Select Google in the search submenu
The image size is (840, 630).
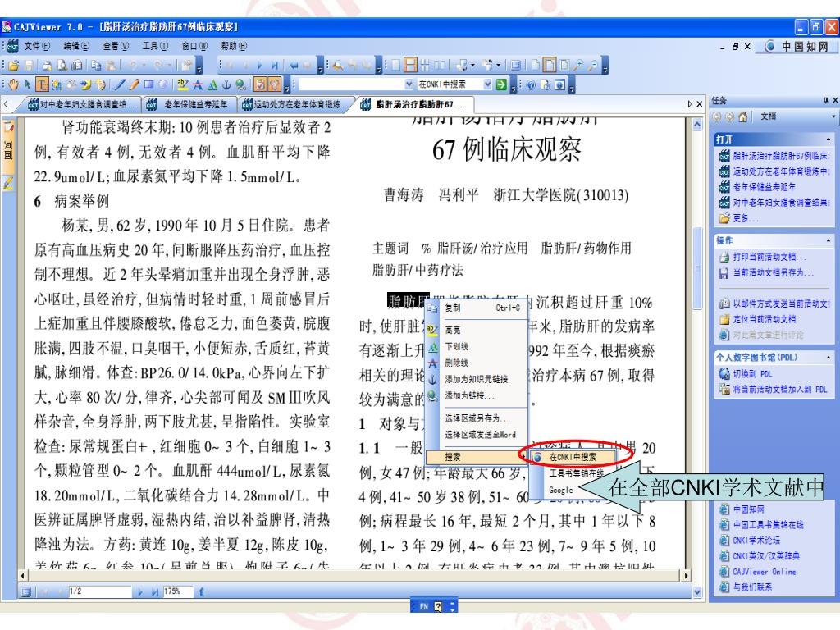[561, 491]
